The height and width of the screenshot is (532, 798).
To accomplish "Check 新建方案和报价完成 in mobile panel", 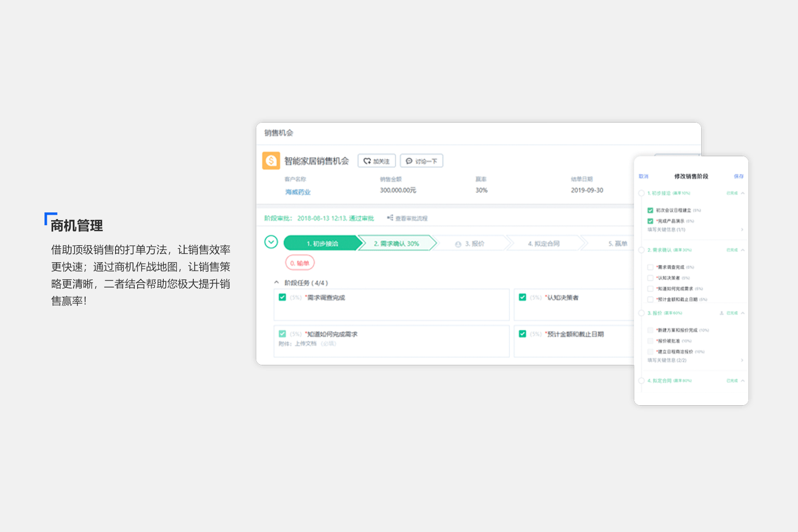I will [x=650, y=330].
